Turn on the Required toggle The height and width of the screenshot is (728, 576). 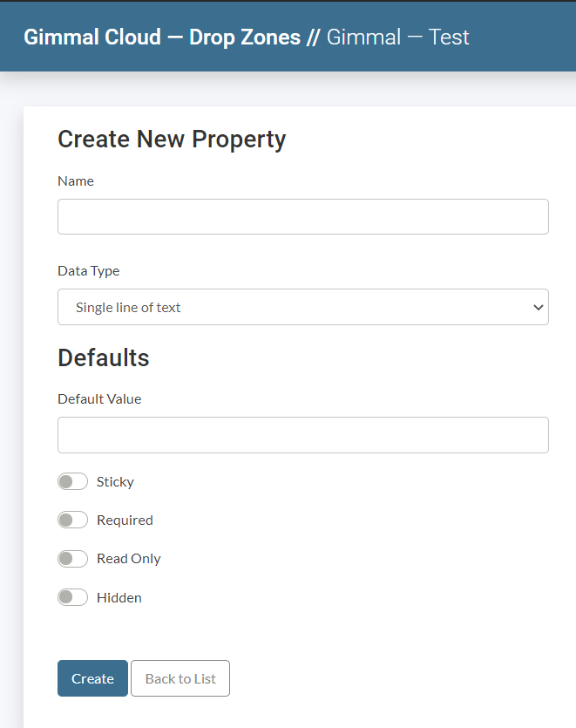73,520
